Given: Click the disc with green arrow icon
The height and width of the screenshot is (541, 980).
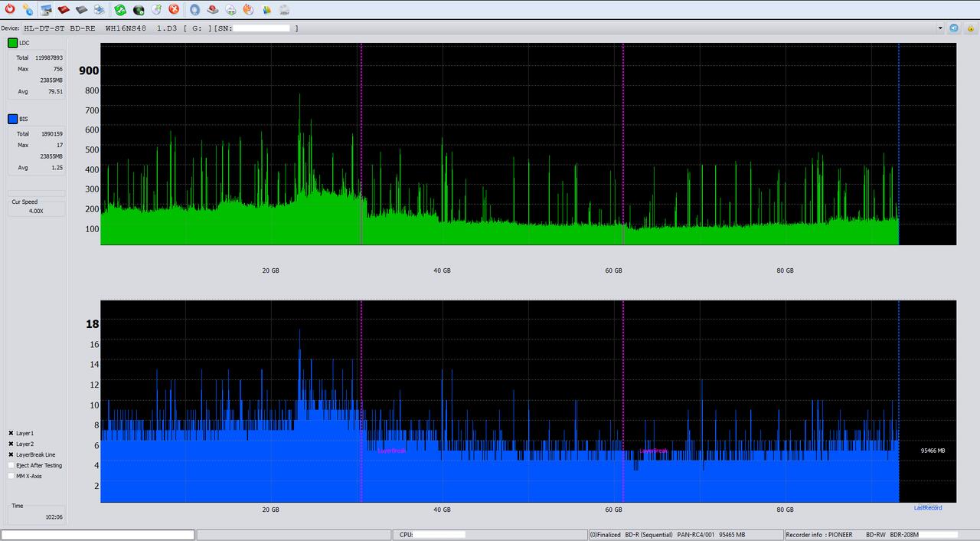Looking at the screenshot, I should 156,9.
